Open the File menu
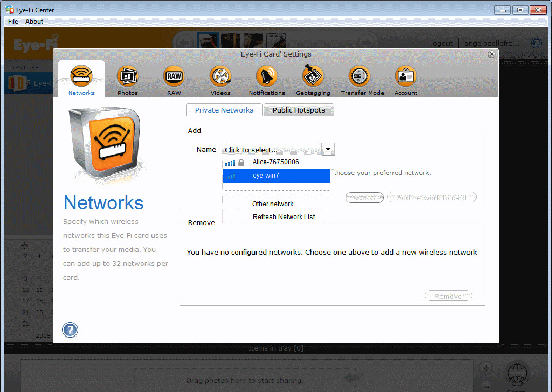 click(13, 22)
